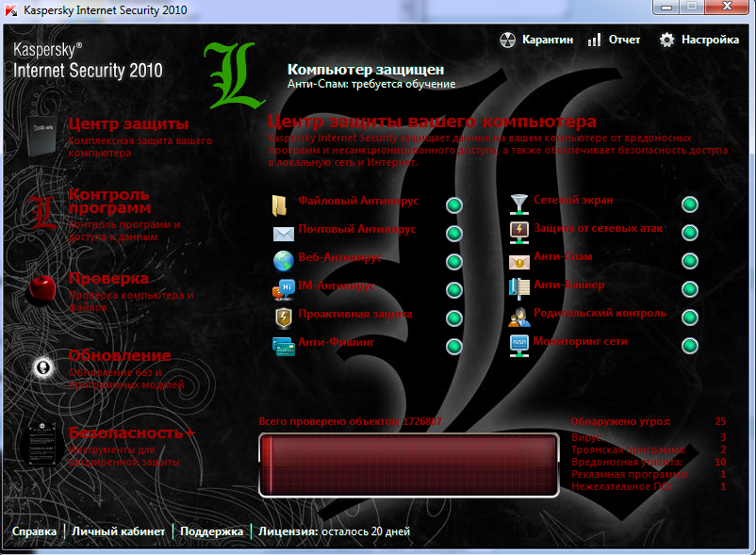
Task: Select the Безопасность+ section
Action: (132, 433)
